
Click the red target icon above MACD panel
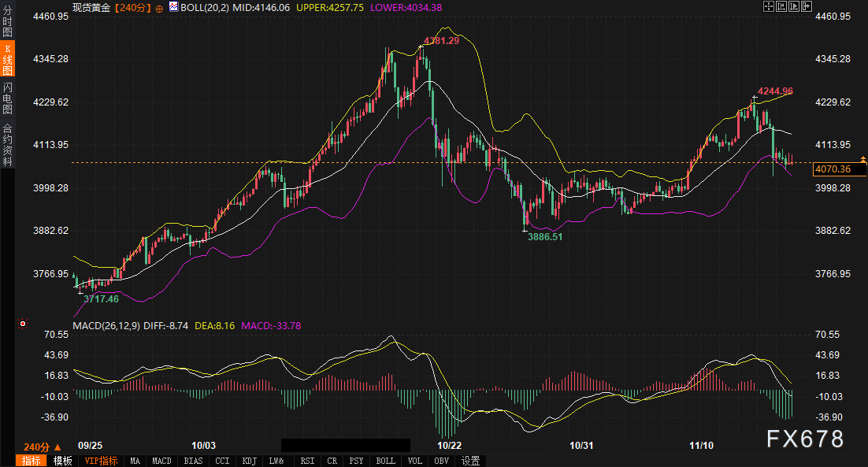[x=23, y=324]
